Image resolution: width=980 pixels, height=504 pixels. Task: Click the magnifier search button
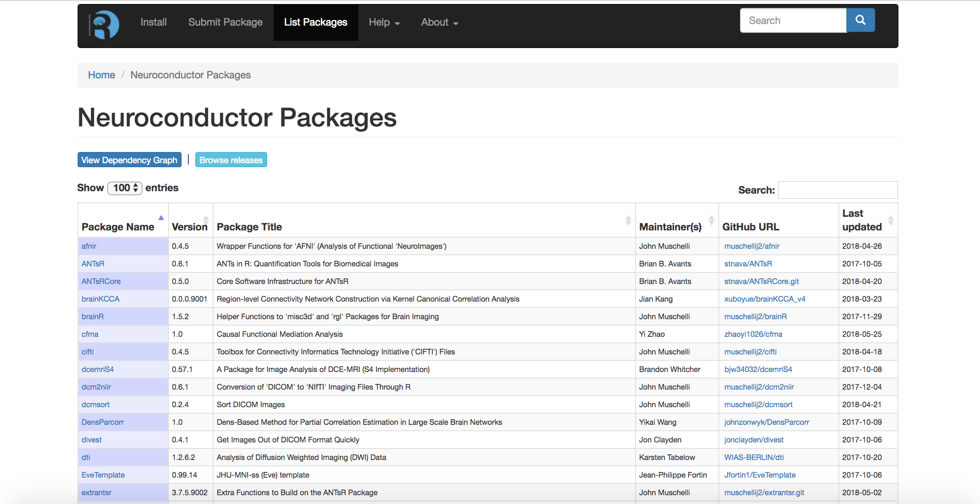coord(860,20)
